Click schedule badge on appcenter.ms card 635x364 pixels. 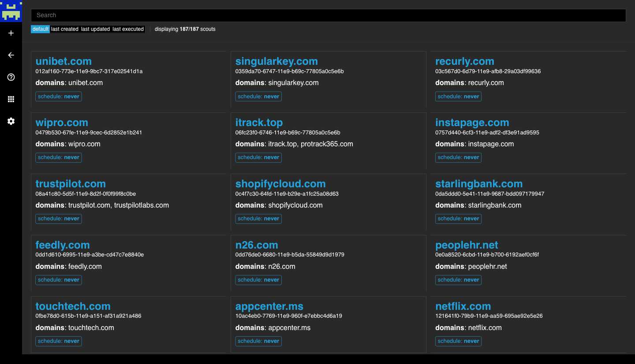pos(258,341)
